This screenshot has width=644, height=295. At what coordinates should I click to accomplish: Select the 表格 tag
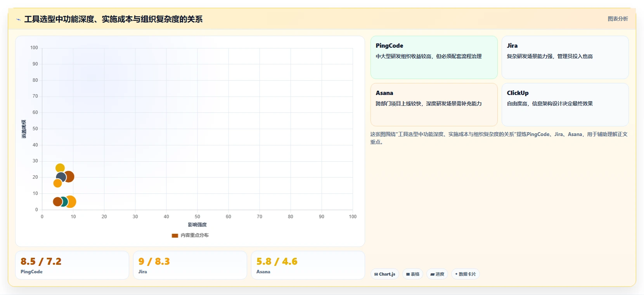[413, 274]
